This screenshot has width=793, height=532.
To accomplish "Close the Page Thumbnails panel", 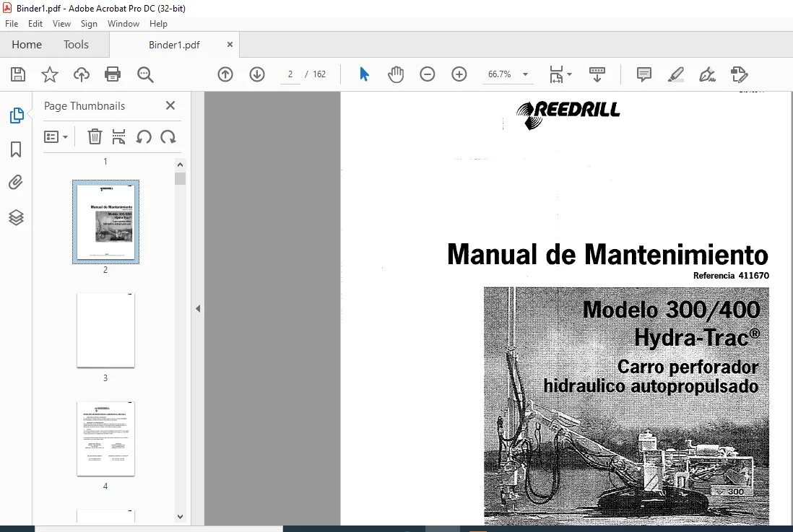I will coord(170,105).
